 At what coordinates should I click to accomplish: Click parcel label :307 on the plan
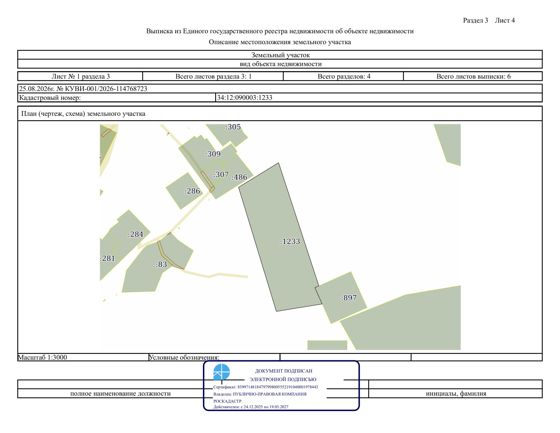(x=221, y=174)
